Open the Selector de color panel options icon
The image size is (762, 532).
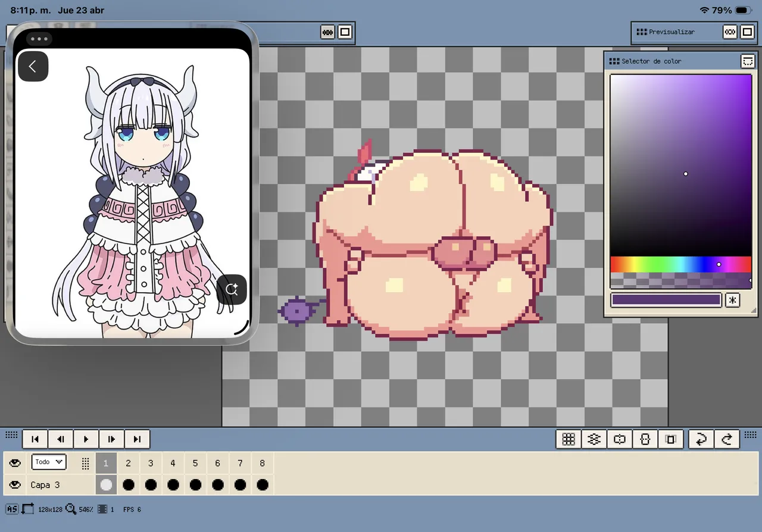click(x=748, y=61)
